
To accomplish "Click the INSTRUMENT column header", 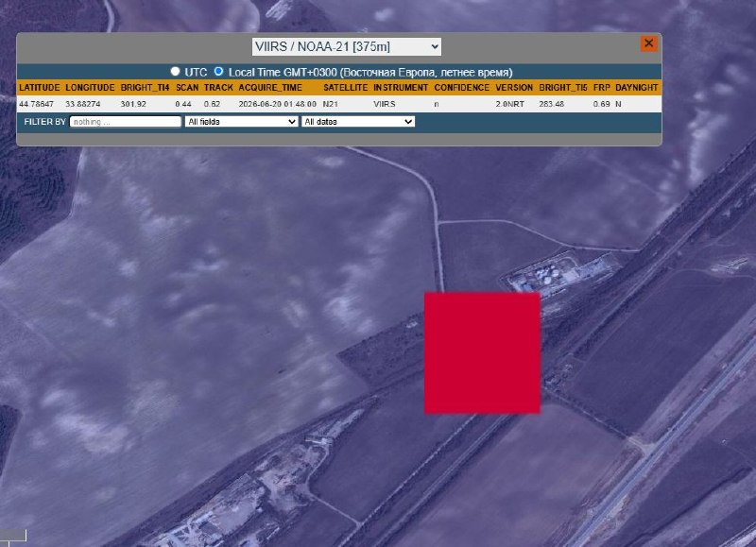I will coord(401,88).
